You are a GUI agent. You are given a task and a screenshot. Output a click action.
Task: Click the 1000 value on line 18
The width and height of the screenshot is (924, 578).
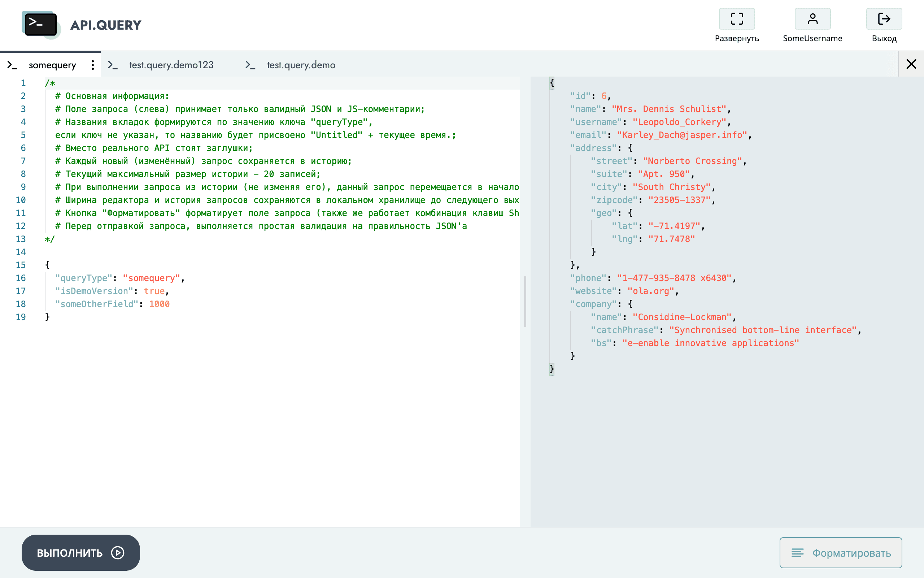159,304
